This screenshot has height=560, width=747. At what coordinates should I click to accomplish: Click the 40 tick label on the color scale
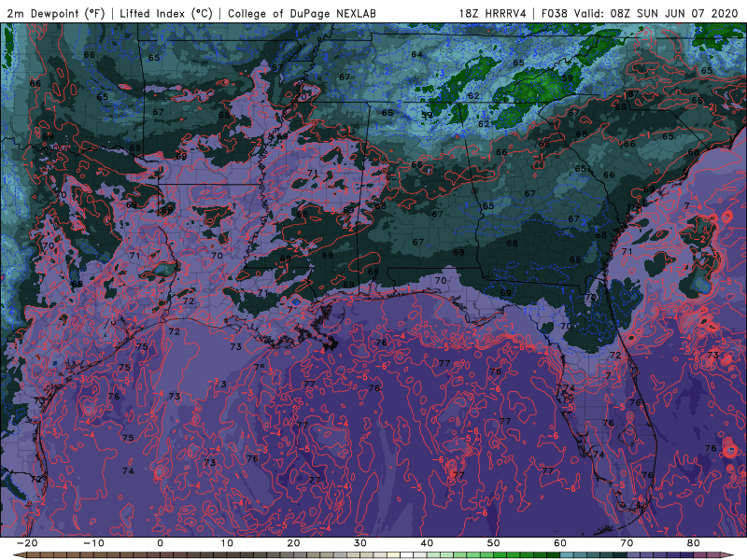(427, 543)
